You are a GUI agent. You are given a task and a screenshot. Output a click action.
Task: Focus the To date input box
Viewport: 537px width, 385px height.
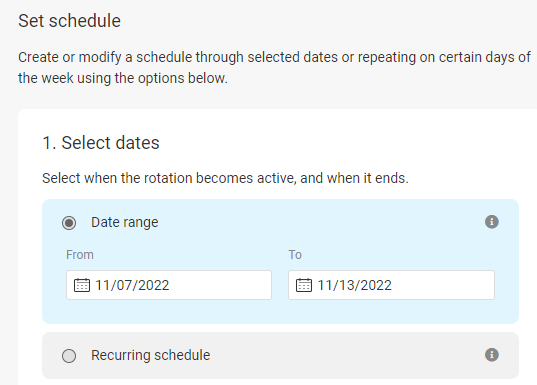[391, 285]
